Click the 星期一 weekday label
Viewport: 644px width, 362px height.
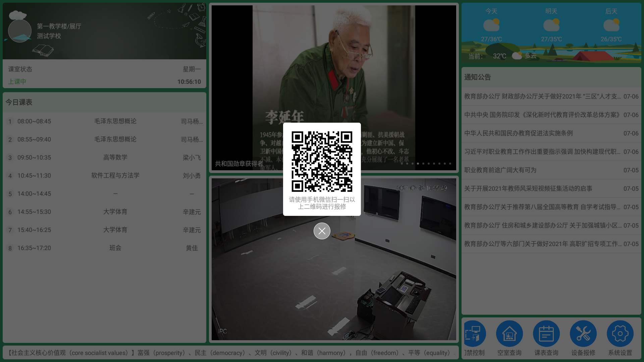pos(192,69)
